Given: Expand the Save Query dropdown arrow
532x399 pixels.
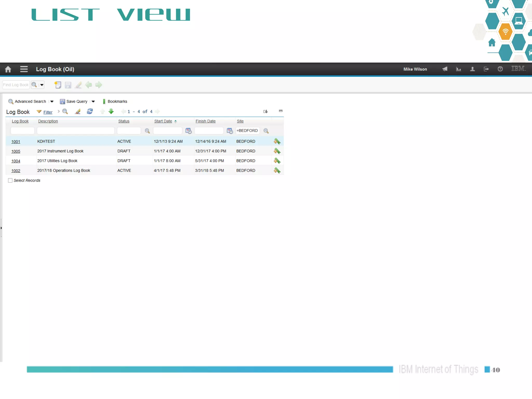Looking at the screenshot, I should pyautogui.click(x=93, y=102).
